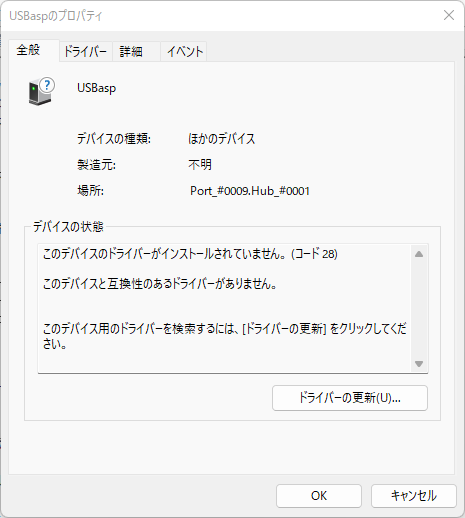
Task: Click the scroll up arrow in device status
Action: pos(419,254)
